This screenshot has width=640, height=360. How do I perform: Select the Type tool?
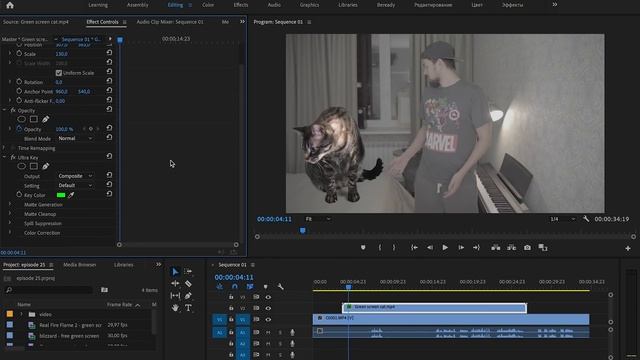click(x=188, y=308)
